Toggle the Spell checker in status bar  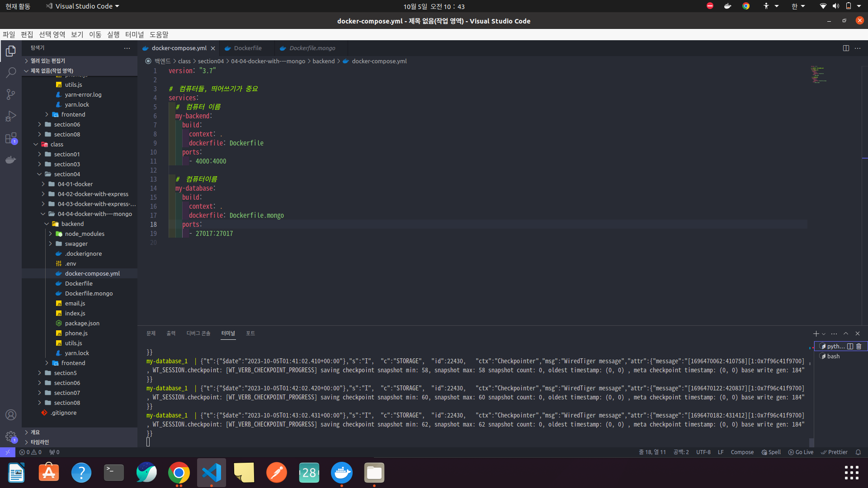[772, 452]
